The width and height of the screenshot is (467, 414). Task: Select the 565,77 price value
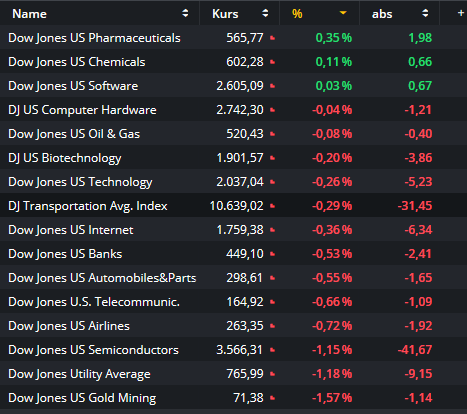pyautogui.click(x=245, y=38)
